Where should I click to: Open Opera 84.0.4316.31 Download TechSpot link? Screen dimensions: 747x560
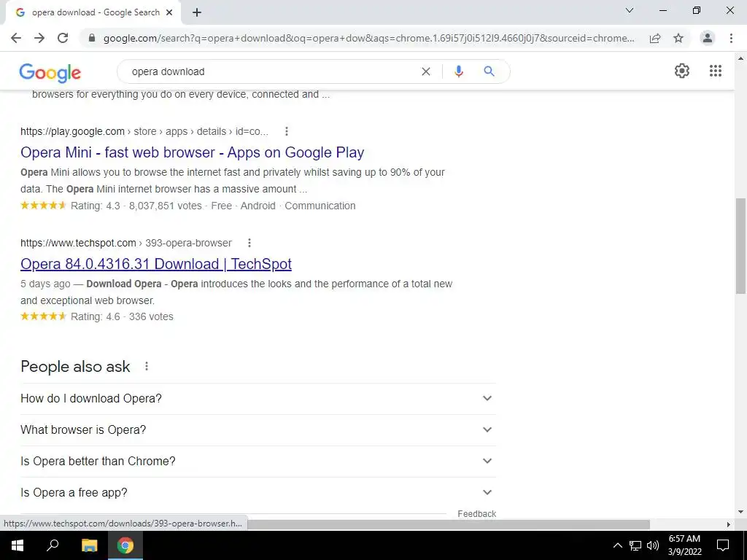click(156, 264)
